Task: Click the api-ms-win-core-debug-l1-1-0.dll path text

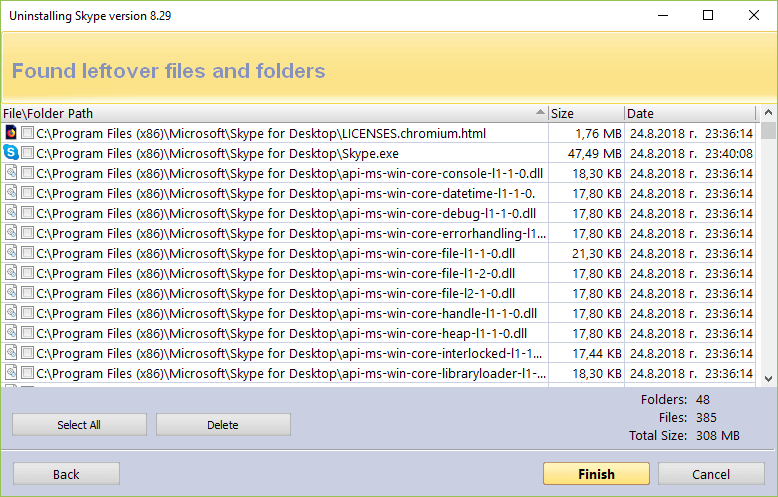Action: (286, 213)
